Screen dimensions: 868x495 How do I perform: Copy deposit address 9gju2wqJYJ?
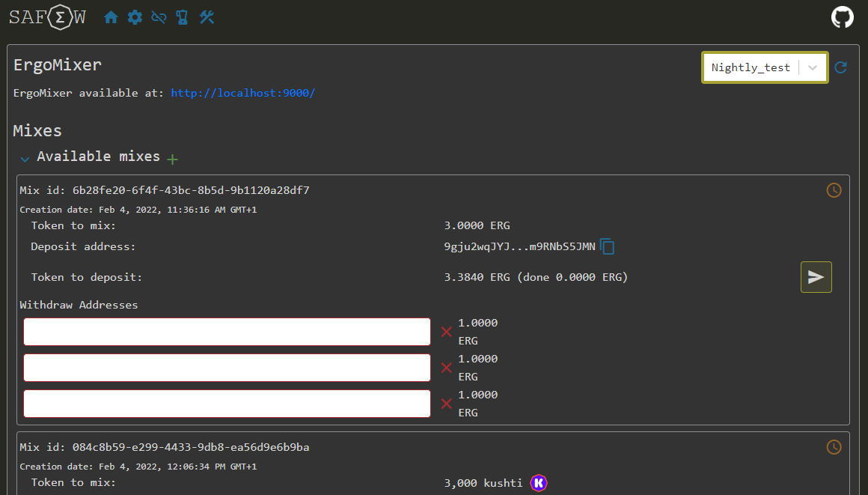[x=608, y=246]
